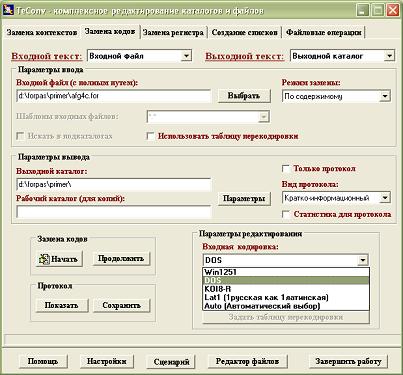Close the TeConv window

click(x=393, y=10)
